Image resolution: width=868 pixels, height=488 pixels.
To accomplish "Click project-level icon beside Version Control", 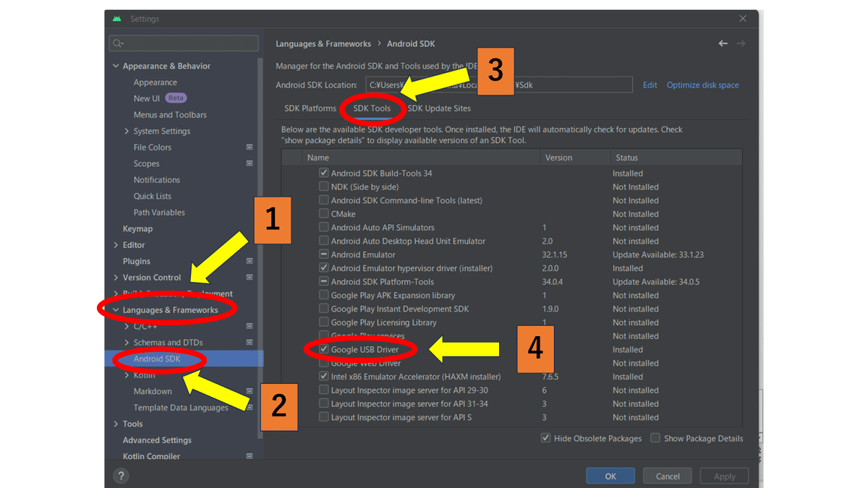I will click(250, 278).
